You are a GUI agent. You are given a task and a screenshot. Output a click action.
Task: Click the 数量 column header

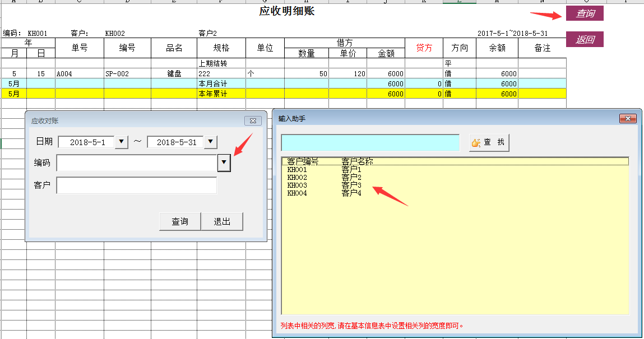tap(307, 53)
